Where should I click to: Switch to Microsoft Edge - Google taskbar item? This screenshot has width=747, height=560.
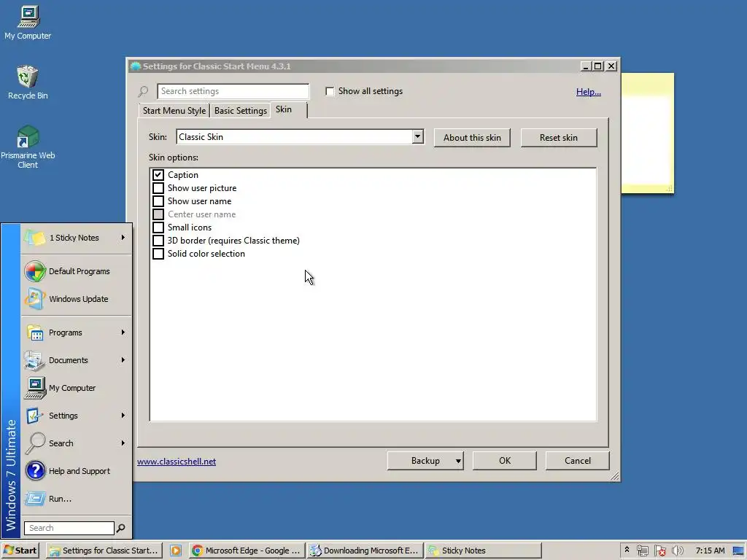247,551
